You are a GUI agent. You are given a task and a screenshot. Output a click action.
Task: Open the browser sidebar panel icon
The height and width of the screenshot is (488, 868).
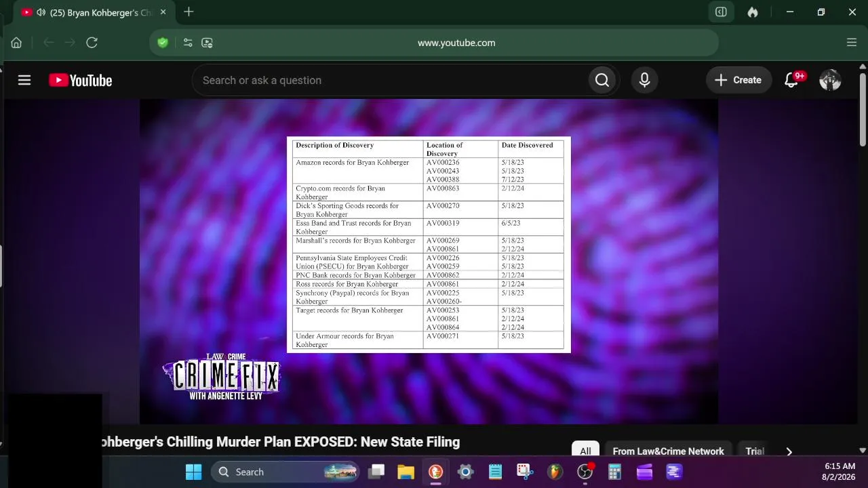(x=721, y=12)
